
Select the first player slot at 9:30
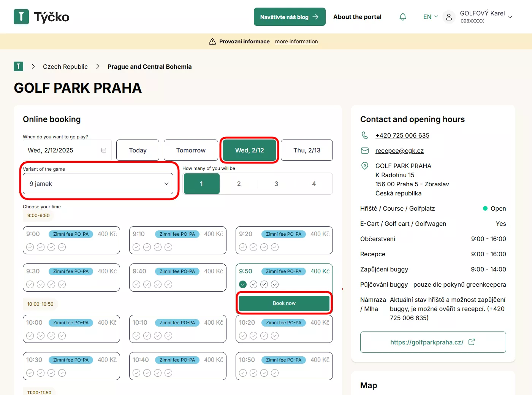click(30, 284)
